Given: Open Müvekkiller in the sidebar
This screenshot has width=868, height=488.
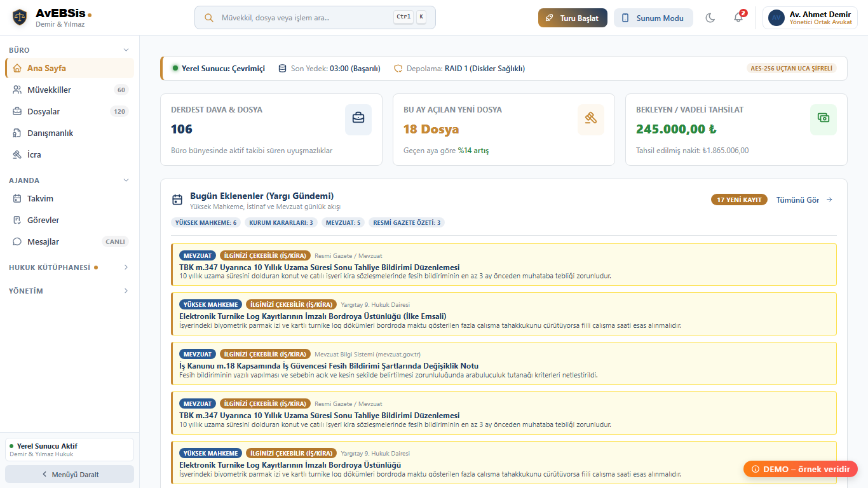Looking at the screenshot, I should [70, 90].
